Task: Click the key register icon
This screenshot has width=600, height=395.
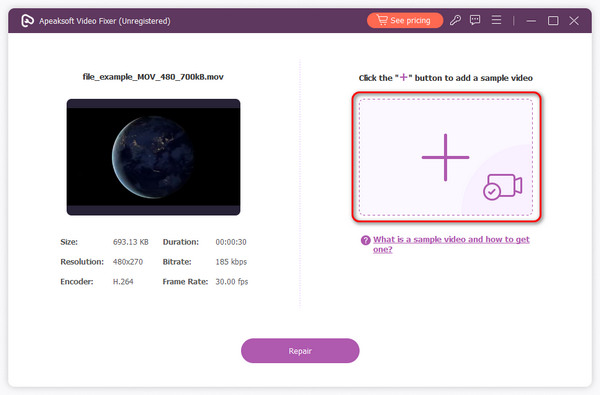Action: pyautogui.click(x=455, y=20)
